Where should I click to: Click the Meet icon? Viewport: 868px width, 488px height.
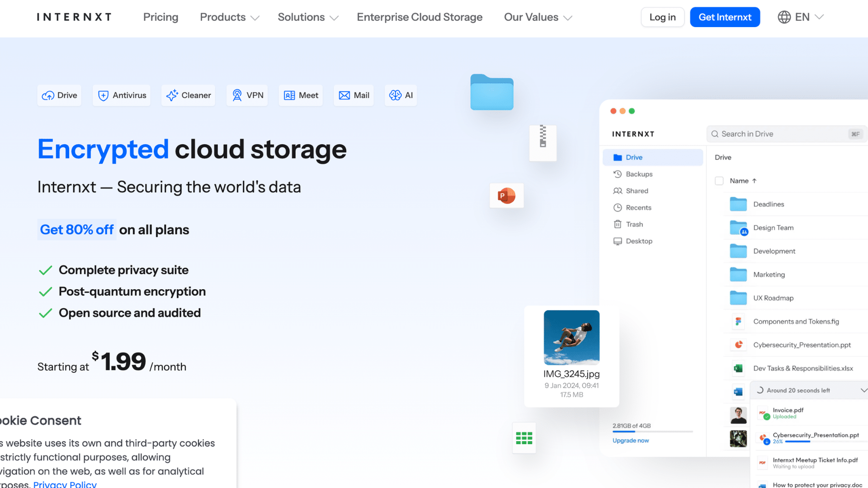pos(289,95)
